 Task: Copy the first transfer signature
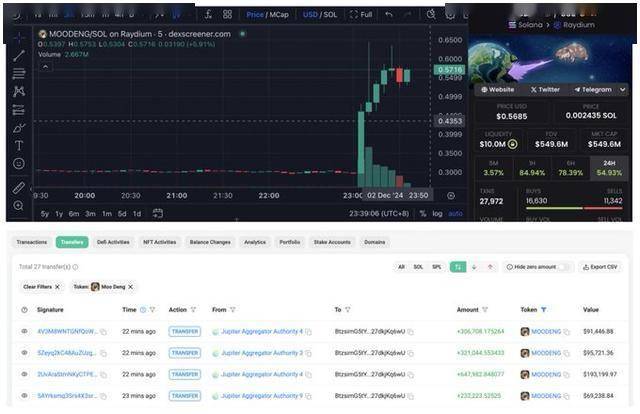click(104, 332)
